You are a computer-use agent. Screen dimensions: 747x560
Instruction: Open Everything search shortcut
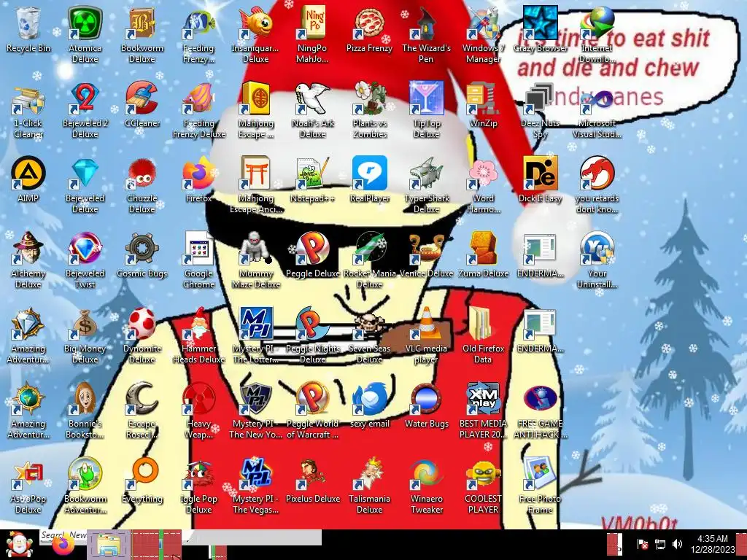coord(142,480)
